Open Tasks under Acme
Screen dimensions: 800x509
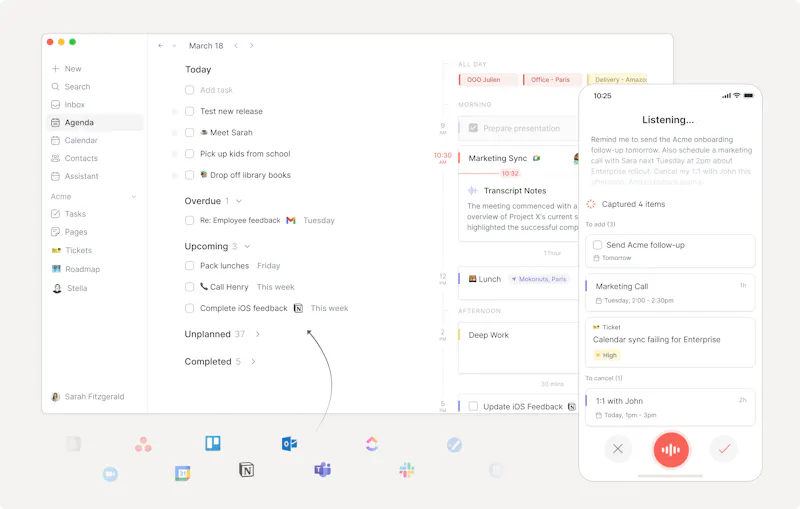coord(95,214)
